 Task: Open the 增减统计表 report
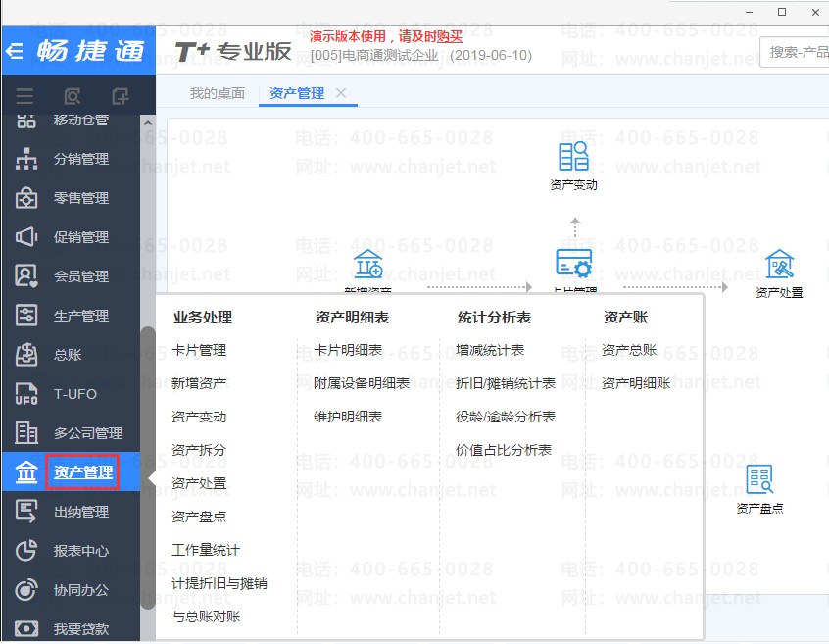pyautogui.click(x=490, y=350)
